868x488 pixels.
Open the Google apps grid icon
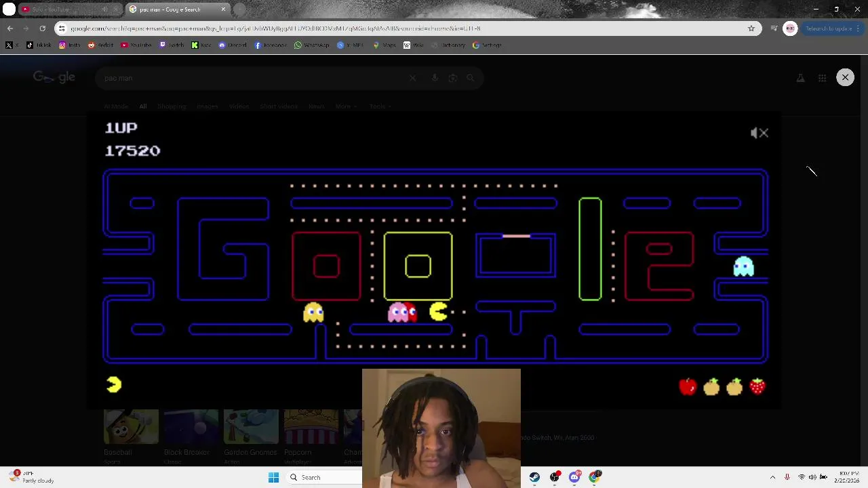822,78
